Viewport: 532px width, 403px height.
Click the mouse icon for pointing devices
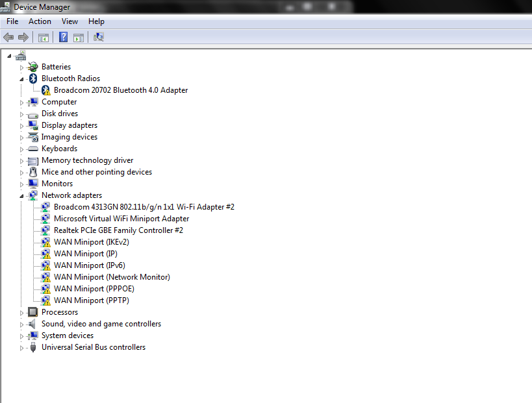[x=33, y=172]
